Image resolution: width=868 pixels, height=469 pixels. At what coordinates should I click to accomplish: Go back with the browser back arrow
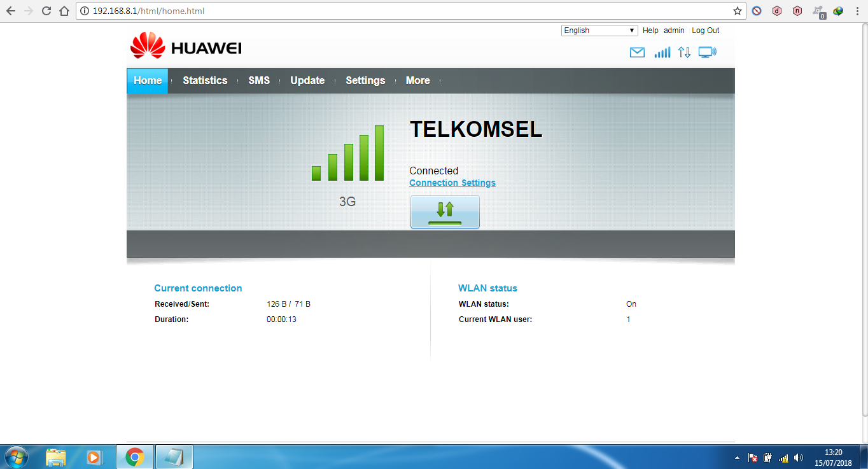pos(11,11)
